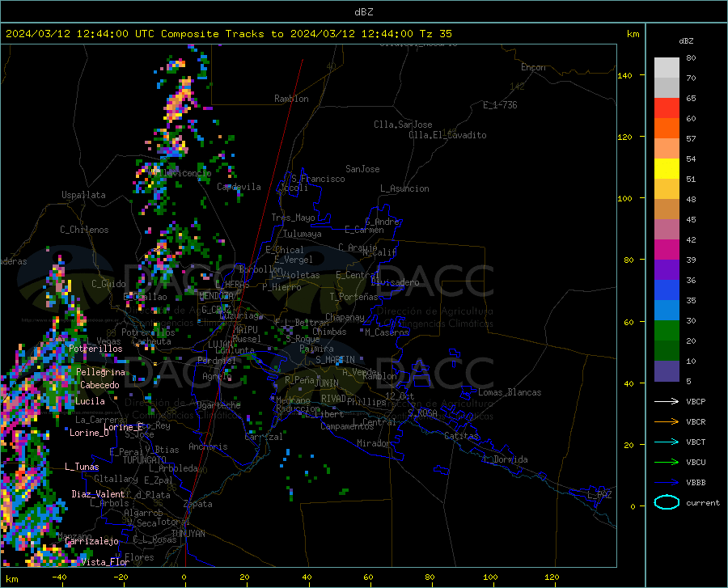Pick the red 60–65 dBZ swatch
Image resolution: width=728 pixels, height=588 pixels.
(x=667, y=108)
